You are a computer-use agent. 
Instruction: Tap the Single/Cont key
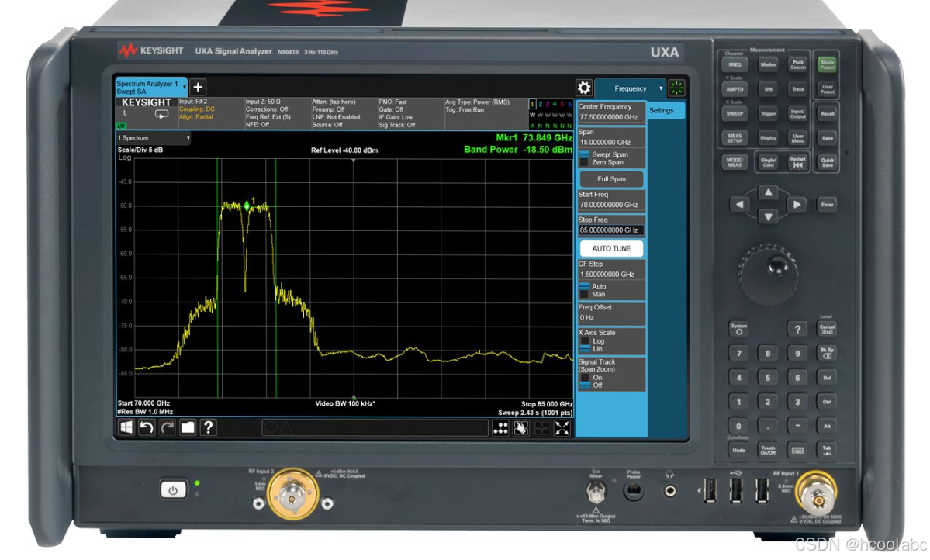tap(768, 162)
